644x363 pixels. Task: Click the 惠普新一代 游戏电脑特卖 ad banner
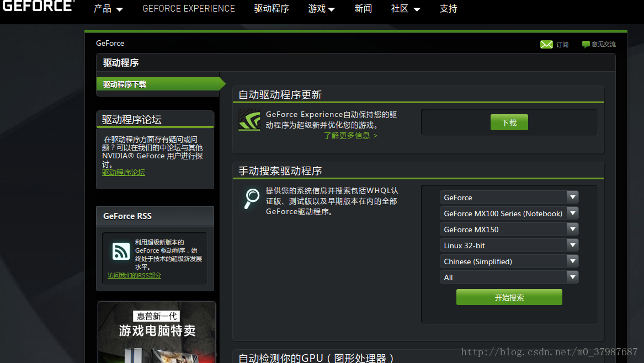click(157, 332)
